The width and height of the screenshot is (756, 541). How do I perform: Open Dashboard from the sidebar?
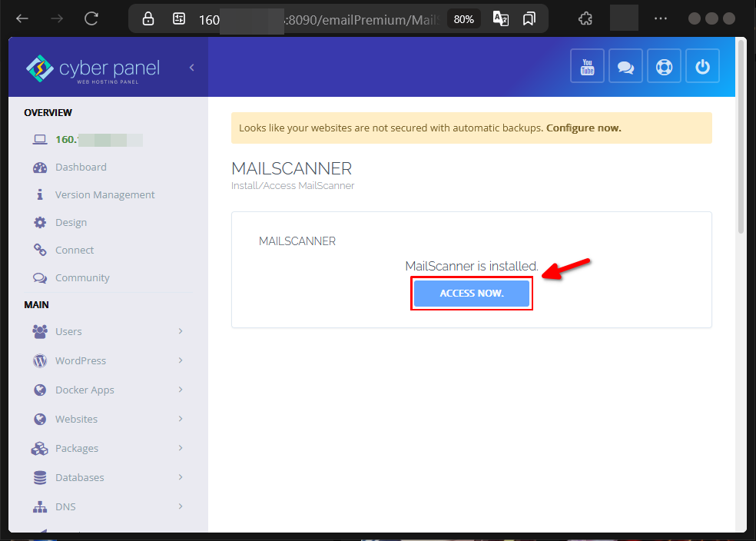coord(81,167)
